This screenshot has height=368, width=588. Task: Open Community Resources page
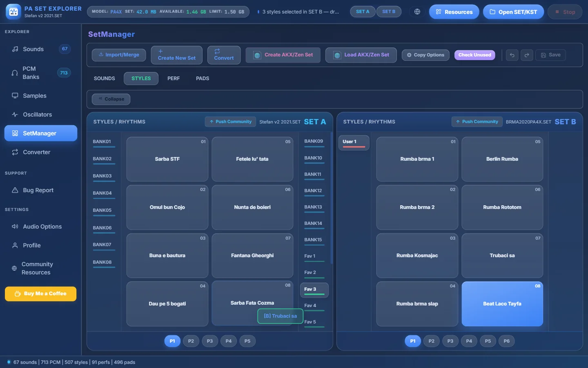(41, 268)
